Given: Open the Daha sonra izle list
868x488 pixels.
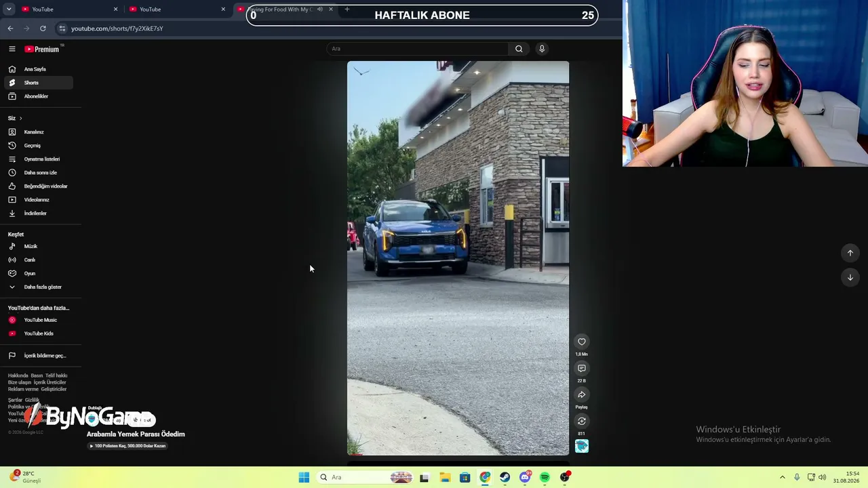Looking at the screenshot, I should tap(38, 173).
